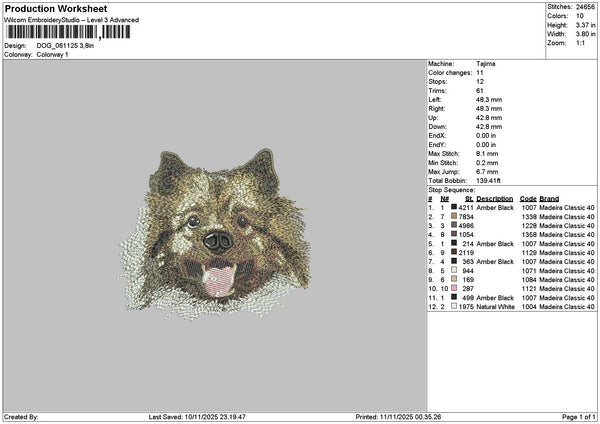
Task: Select thread code '1004' in stop 12
Action: click(x=529, y=307)
